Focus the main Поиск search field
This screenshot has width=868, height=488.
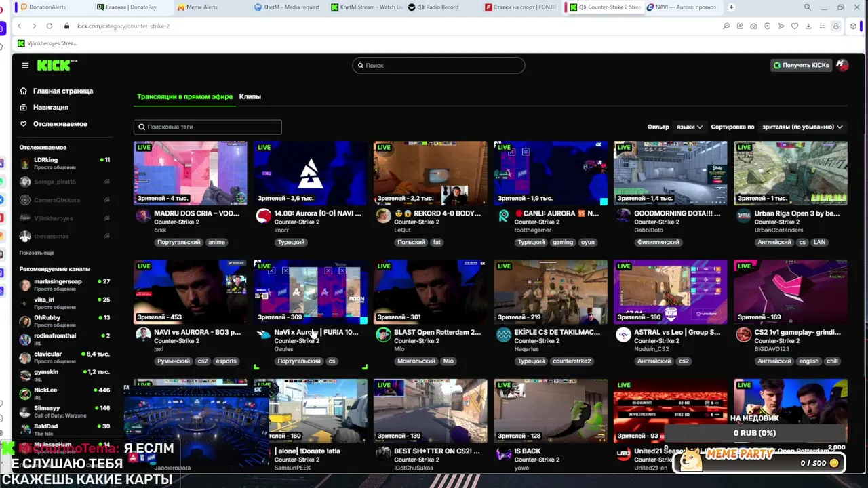439,65
